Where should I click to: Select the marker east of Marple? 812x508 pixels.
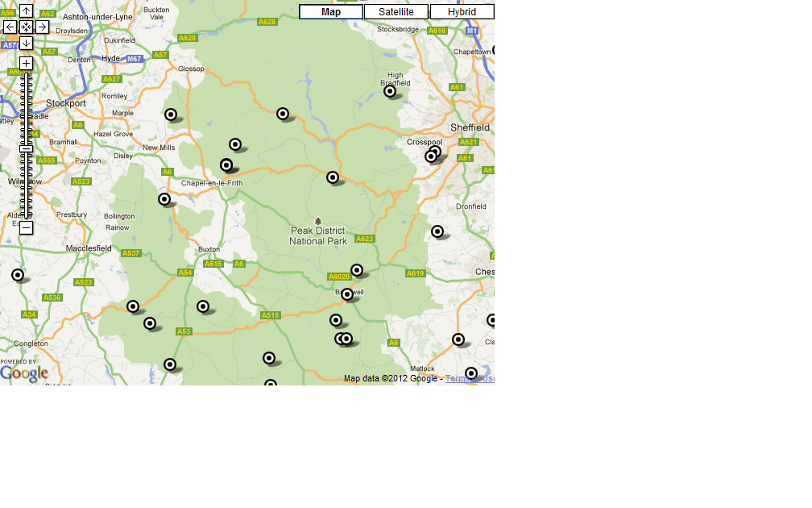click(x=171, y=115)
